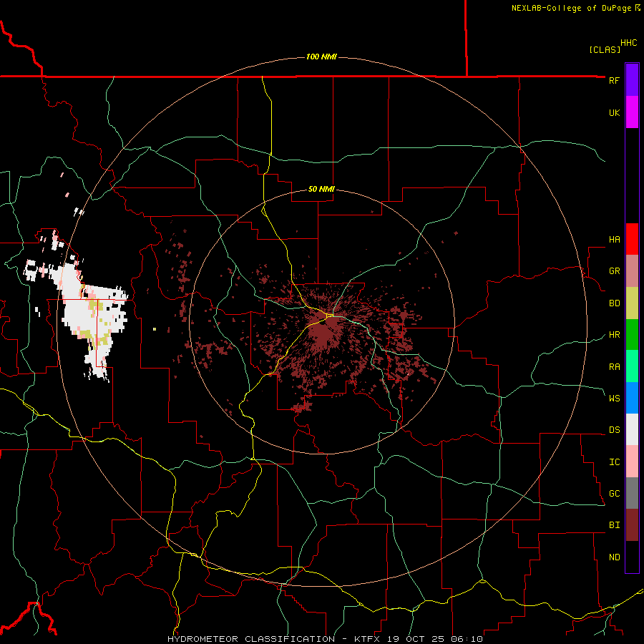Screen dimensions: 644x644
Task: Click the [CLAS] units label
Action: 605,49
